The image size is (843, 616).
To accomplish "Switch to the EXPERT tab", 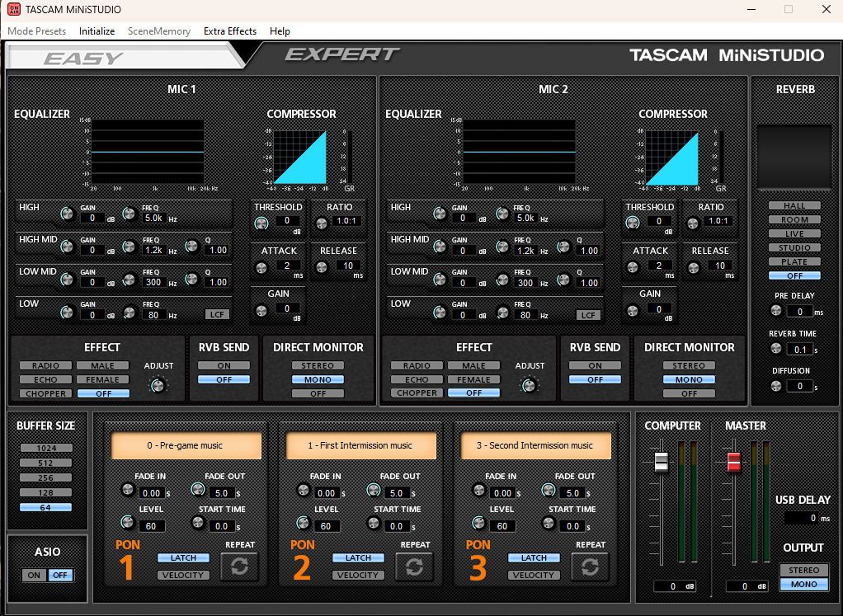I will pos(342,54).
